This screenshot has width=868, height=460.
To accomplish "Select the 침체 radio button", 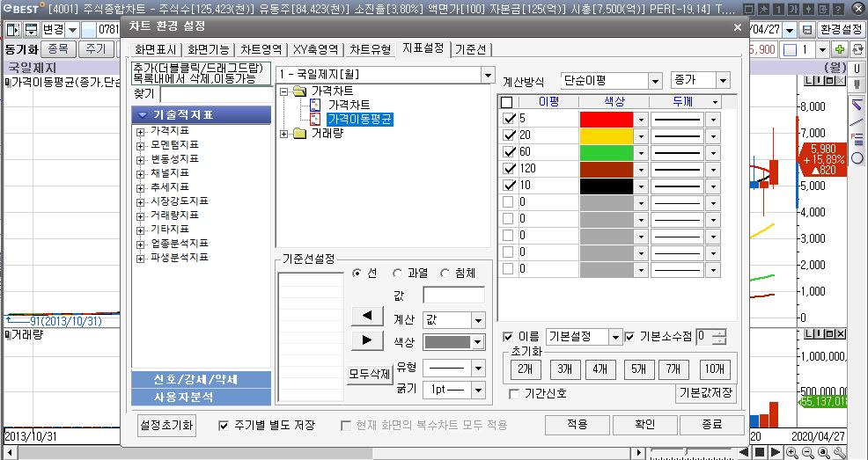I will (445, 274).
